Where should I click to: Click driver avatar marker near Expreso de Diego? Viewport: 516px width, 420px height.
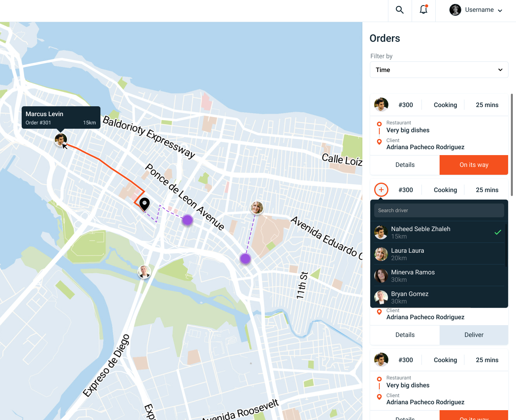[x=144, y=272]
